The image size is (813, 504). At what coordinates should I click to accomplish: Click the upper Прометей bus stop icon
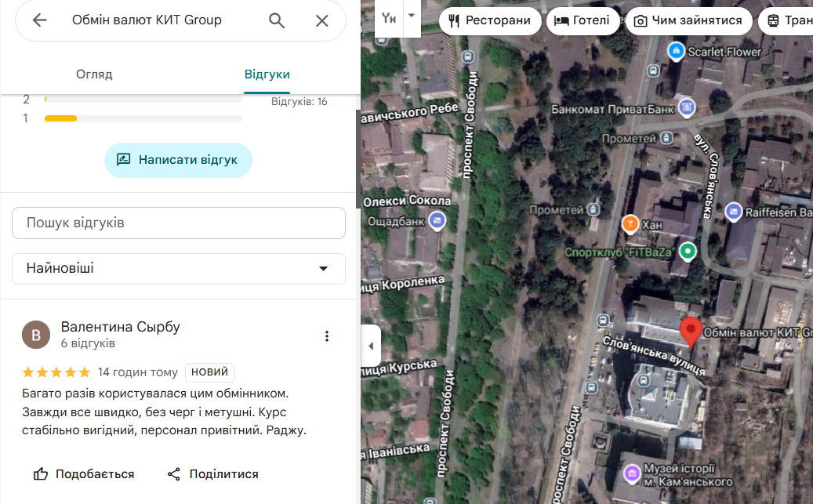pos(666,138)
